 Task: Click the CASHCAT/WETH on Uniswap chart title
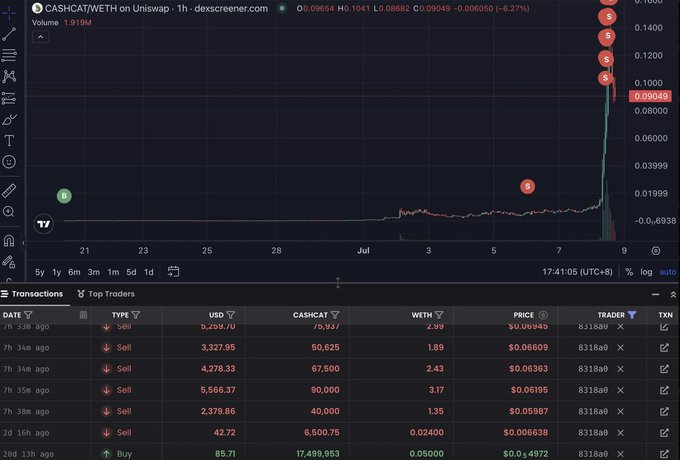[156, 8]
